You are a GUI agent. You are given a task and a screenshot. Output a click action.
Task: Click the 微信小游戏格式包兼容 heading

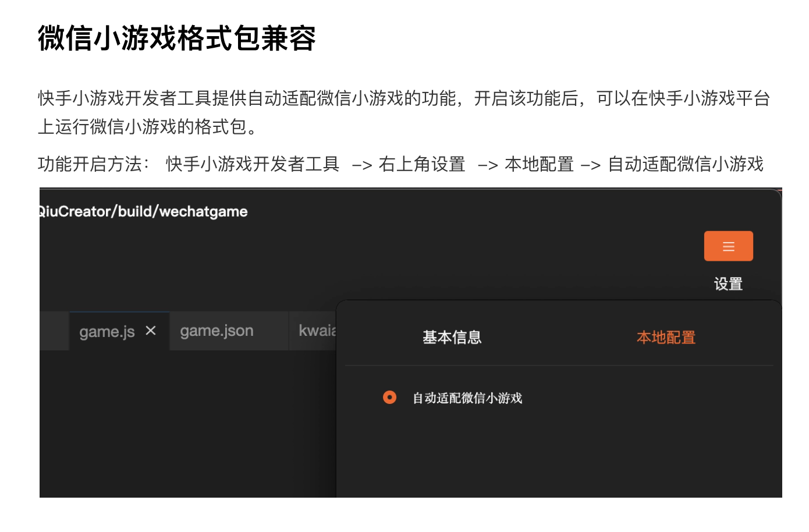[177, 38]
